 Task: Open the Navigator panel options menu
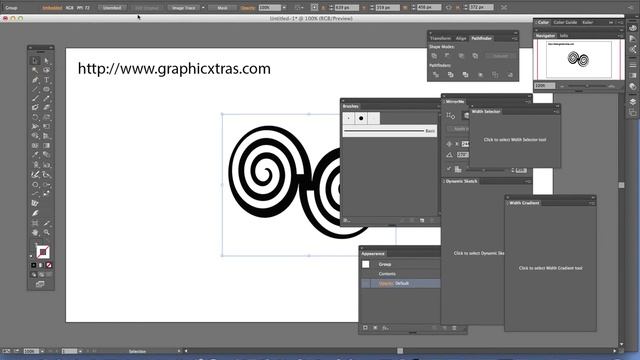pyautogui.click(x=620, y=36)
